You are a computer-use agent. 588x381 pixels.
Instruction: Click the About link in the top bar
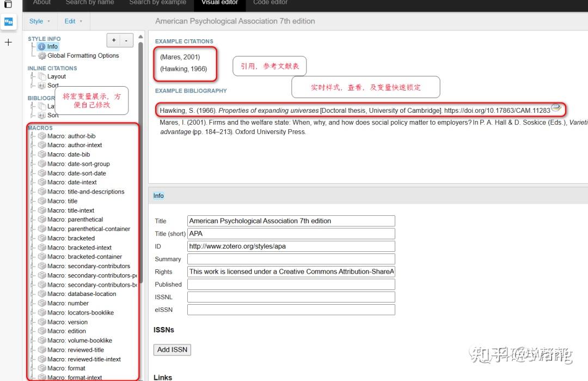coord(41,3)
